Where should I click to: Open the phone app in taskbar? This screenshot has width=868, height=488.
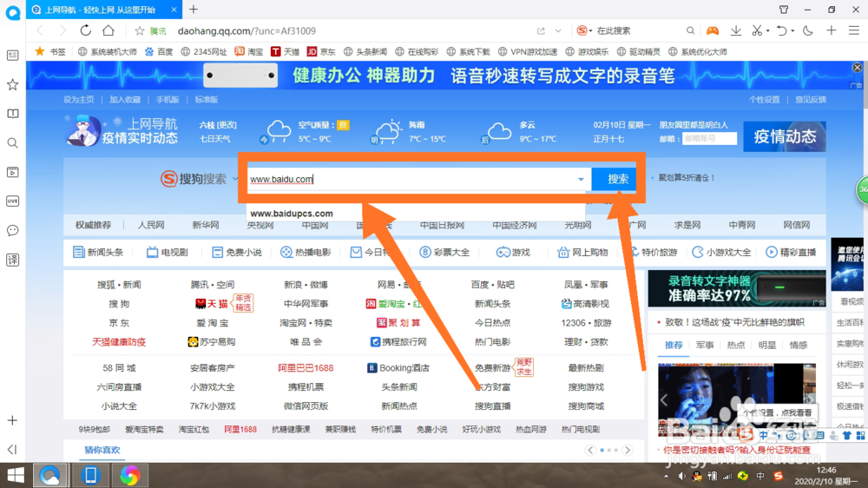point(91,475)
